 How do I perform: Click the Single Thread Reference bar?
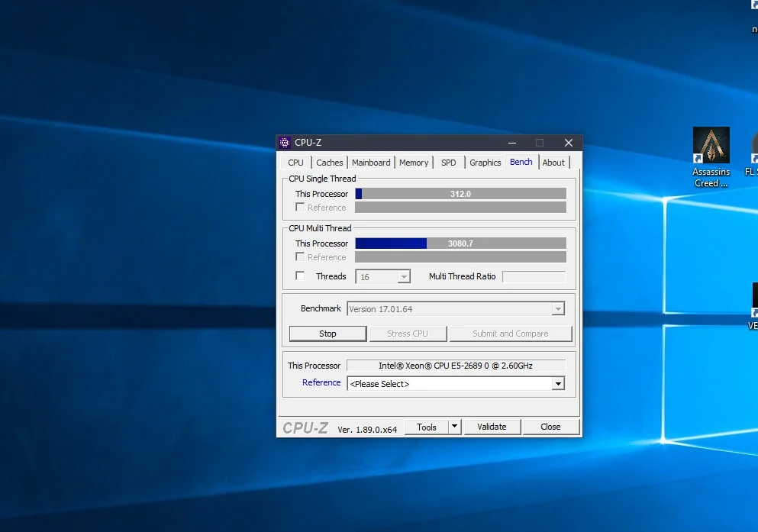coord(461,208)
